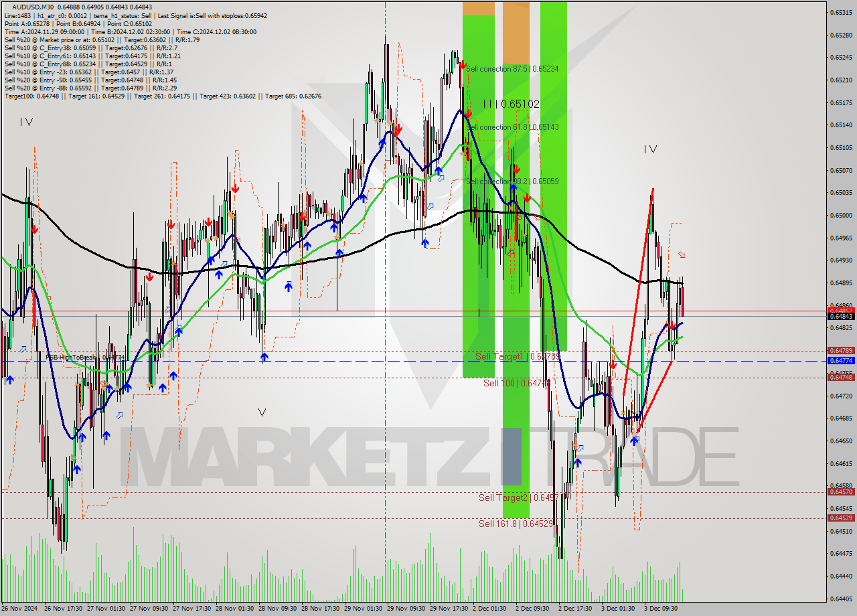The height and width of the screenshot is (616, 857).
Task: Click the hollow red arrow right of the 3 Dec peak
Action: pyautogui.click(x=682, y=254)
